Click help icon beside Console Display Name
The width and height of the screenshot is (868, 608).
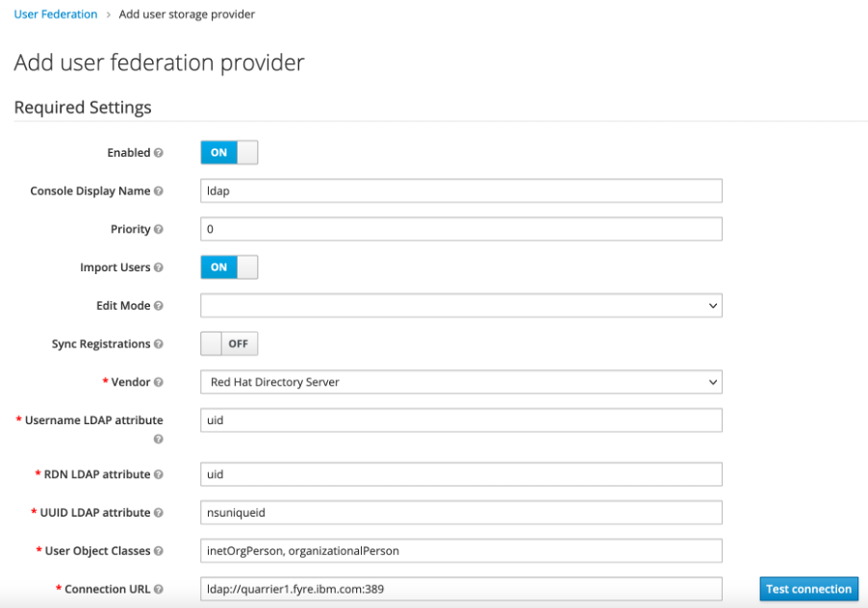[x=159, y=190]
